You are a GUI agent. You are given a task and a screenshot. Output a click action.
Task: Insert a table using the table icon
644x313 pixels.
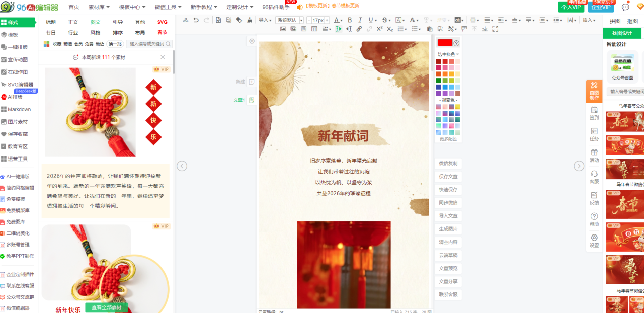[314, 29]
